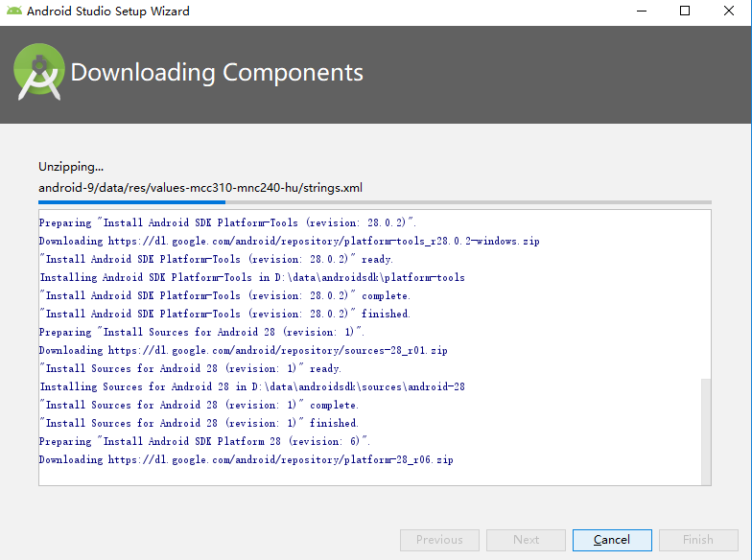Click the log panel vertical scrollbar

tap(706, 432)
